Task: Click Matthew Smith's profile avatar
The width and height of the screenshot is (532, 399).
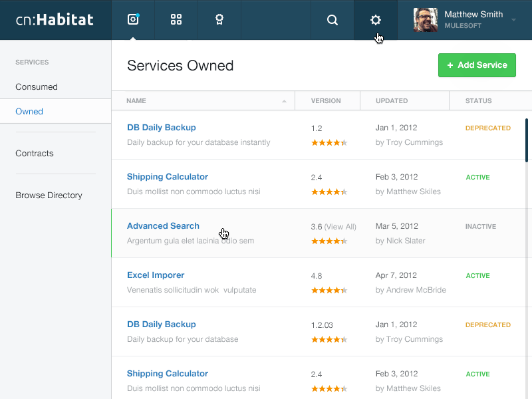Action: coord(425,20)
